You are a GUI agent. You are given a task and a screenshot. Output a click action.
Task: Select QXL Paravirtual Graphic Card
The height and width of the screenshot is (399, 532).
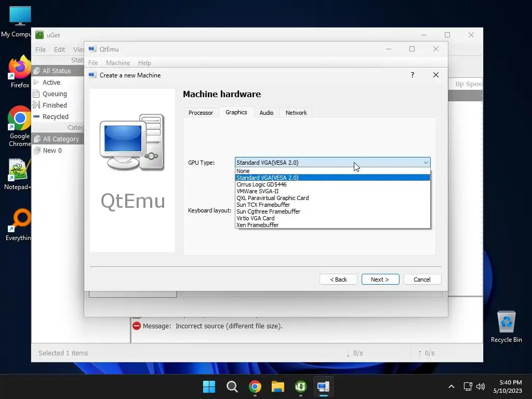pyautogui.click(x=332, y=198)
